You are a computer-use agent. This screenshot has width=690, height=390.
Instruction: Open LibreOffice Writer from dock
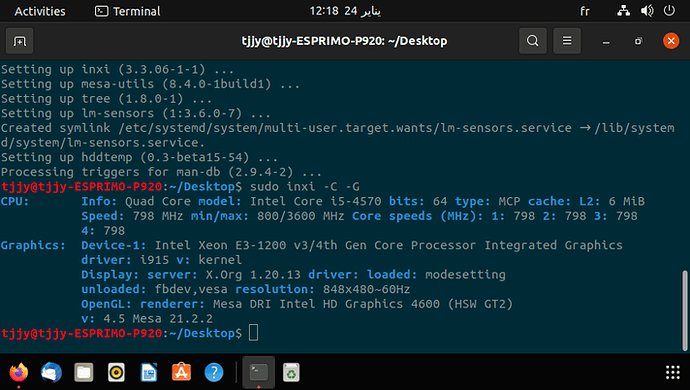[x=149, y=373]
